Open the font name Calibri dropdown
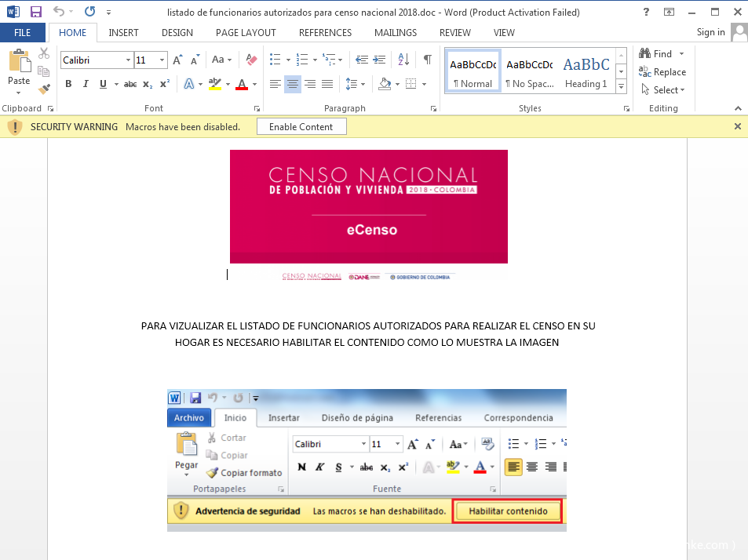Screen dimensions: 748x560 pyautogui.click(x=128, y=60)
